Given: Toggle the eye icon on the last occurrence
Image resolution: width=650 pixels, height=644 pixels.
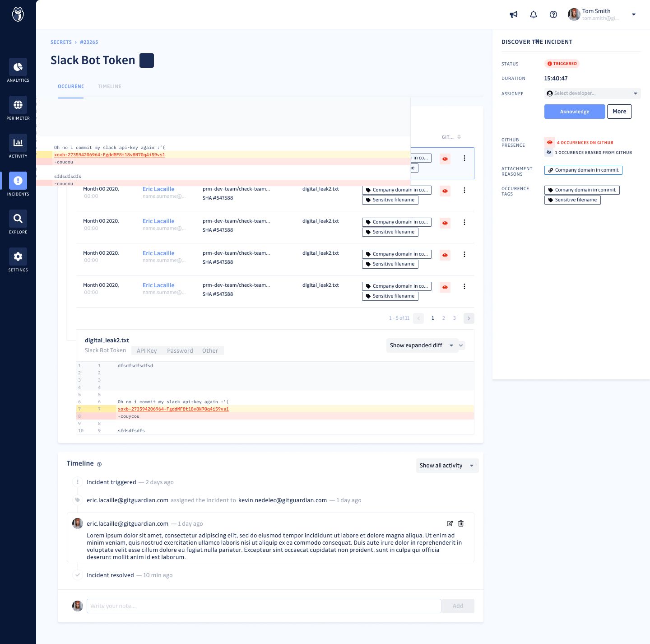Looking at the screenshot, I should tap(445, 287).
